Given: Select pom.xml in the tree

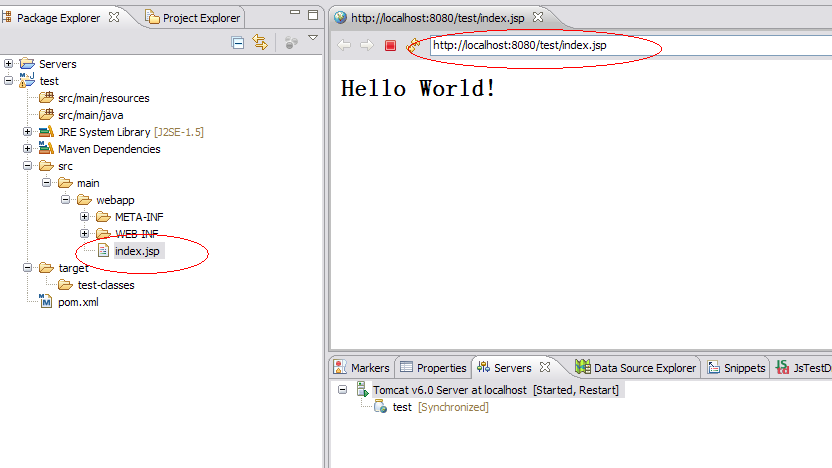Looking at the screenshot, I should [x=78, y=302].
